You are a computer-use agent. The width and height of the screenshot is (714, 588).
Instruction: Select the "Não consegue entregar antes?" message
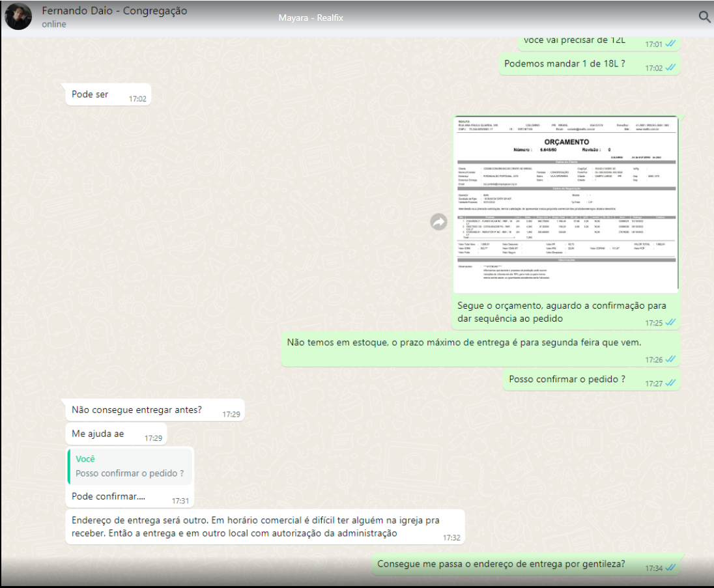137,410
